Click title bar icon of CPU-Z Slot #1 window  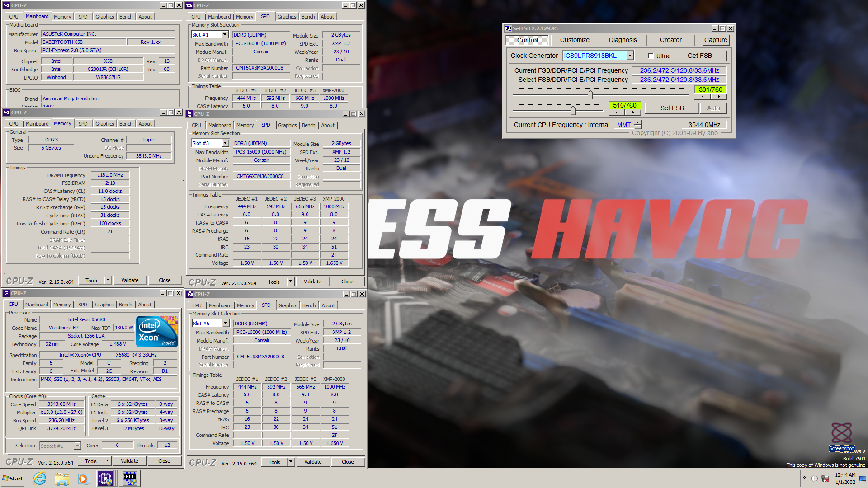[x=189, y=5]
